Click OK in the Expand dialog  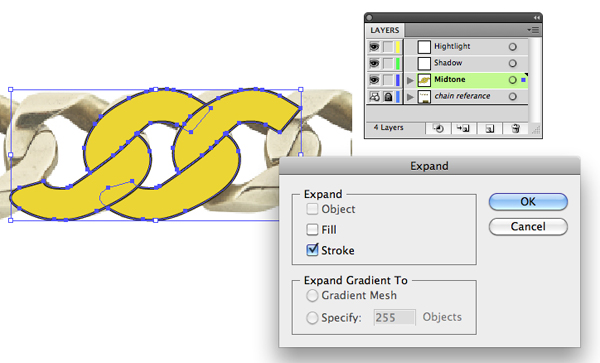pos(528,202)
